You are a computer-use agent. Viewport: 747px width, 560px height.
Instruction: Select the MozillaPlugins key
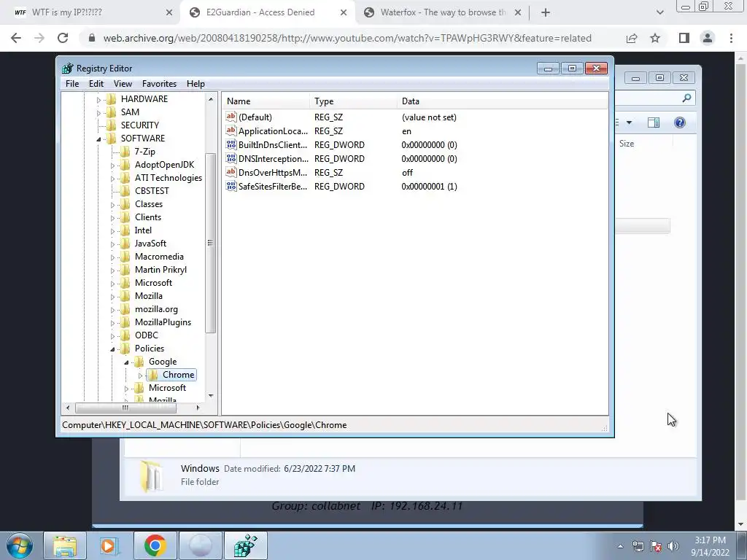click(163, 322)
